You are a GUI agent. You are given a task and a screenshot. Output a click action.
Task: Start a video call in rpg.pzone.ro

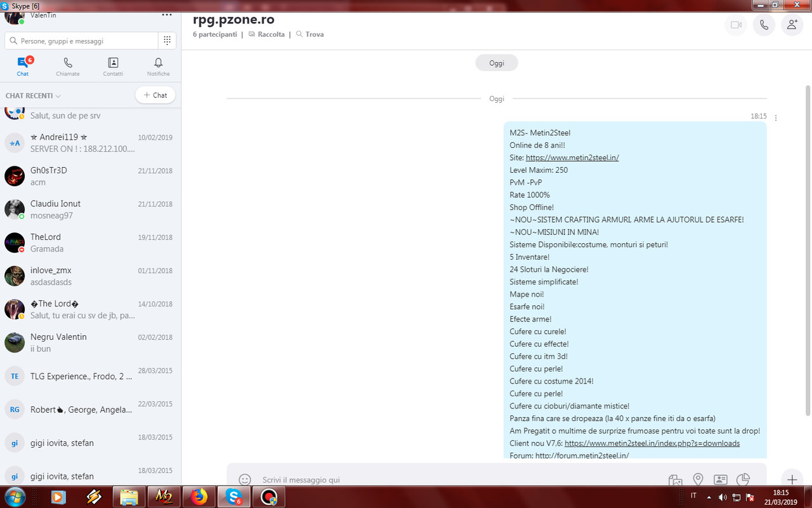[x=736, y=25]
